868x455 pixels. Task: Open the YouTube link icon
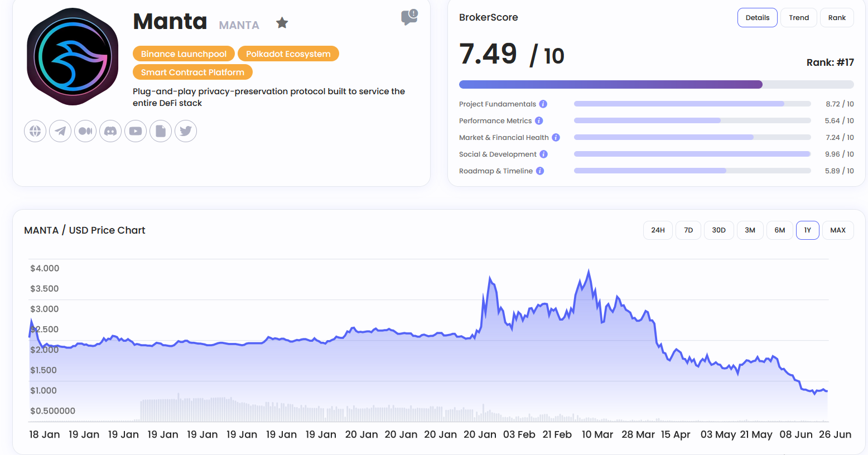pyautogui.click(x=136, y=131)
